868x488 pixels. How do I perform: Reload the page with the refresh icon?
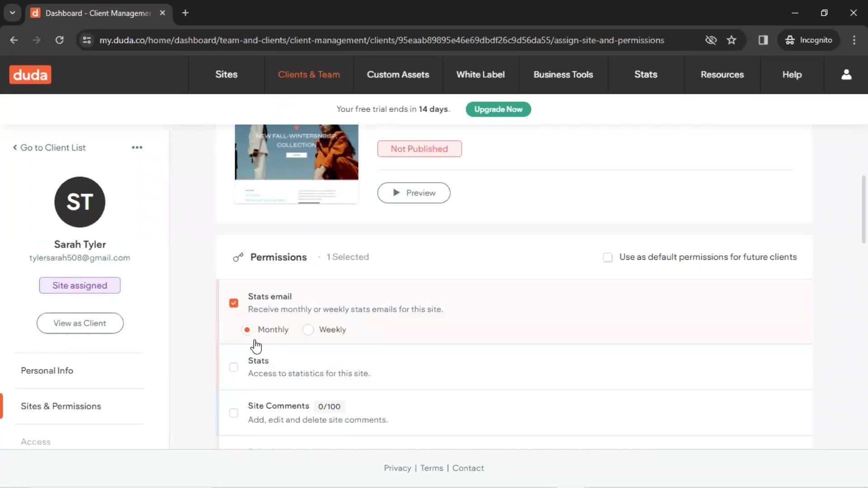59,40
